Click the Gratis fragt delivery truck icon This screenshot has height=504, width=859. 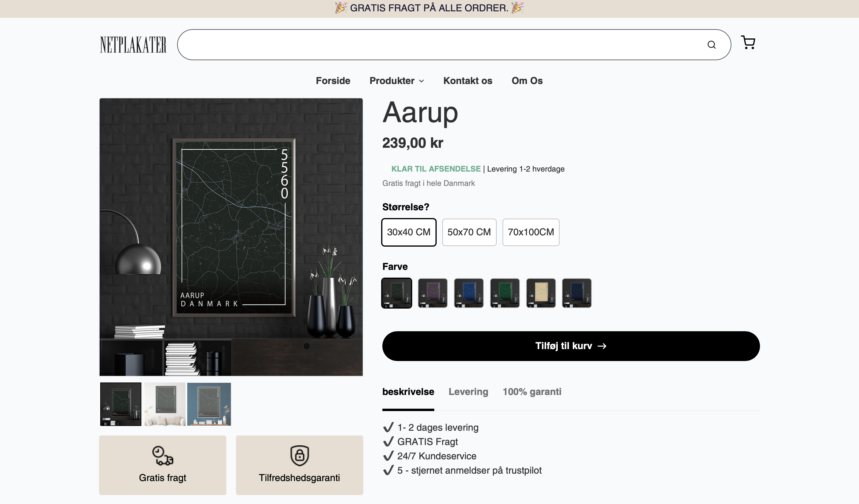(x=163, y=456)
